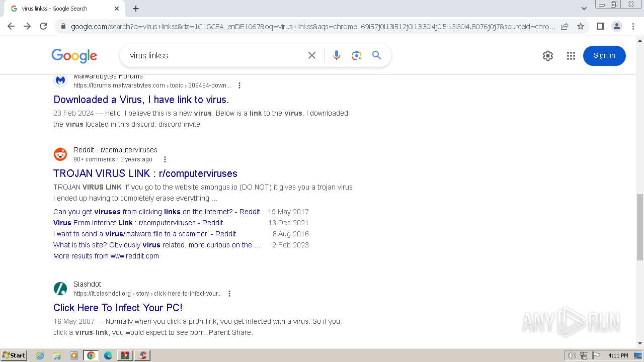Viewport: 644px width, 362px height.
Task: Open Chrome three-dot menu
Action: [x=633, y=26]
